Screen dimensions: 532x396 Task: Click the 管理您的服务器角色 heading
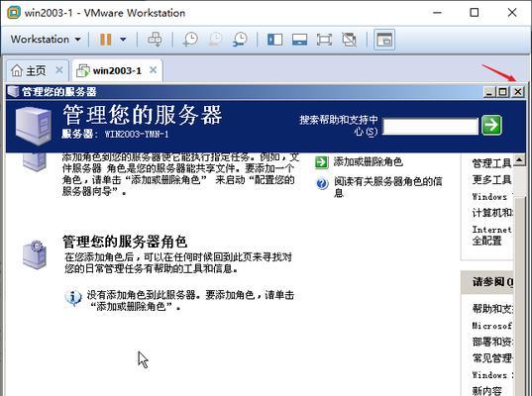(125, 243)
